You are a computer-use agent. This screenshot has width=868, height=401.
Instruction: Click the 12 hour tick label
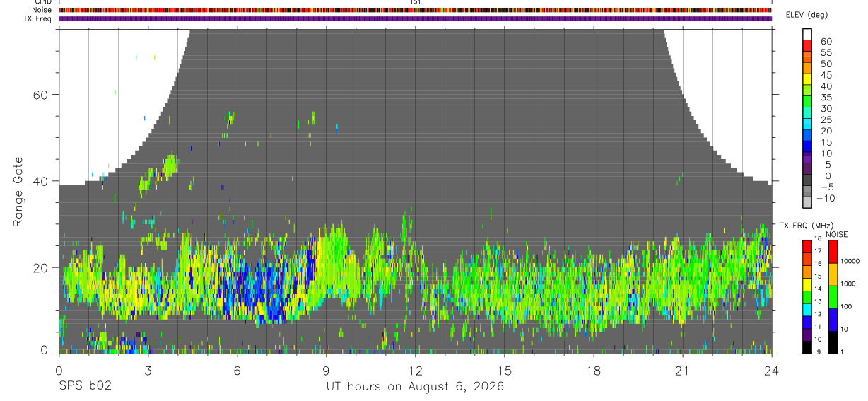[x=416, y=371]
